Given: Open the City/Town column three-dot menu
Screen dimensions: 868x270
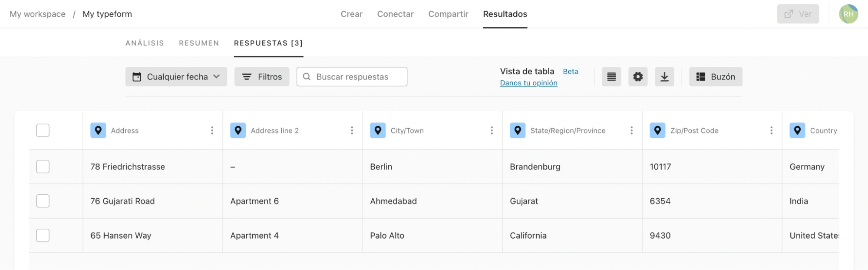Looking at the screenshot, I should coord(492,130).
